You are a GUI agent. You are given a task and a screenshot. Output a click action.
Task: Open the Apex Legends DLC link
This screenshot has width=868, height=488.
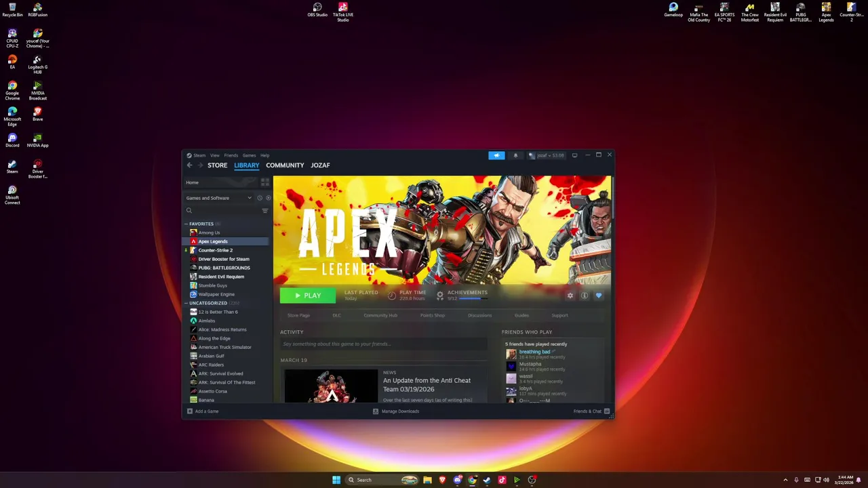[x=336, y=315]
